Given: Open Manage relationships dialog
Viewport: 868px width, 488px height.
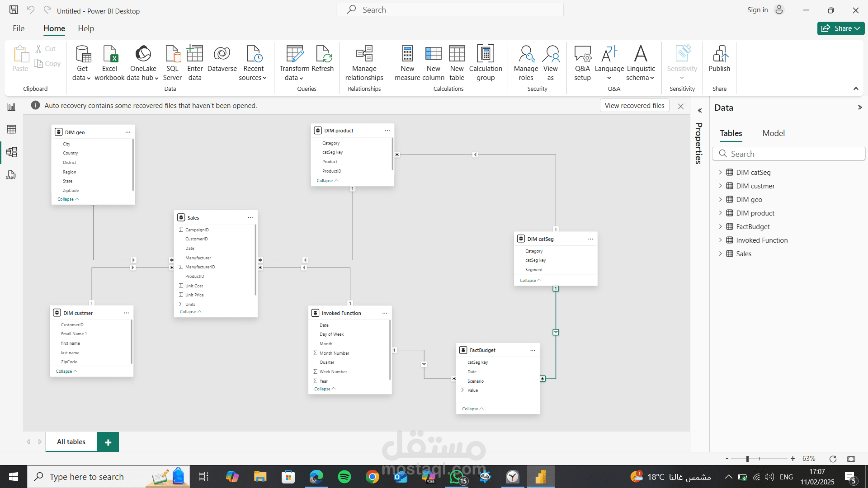Looking at the screenshot, I should tap(364, 63).
